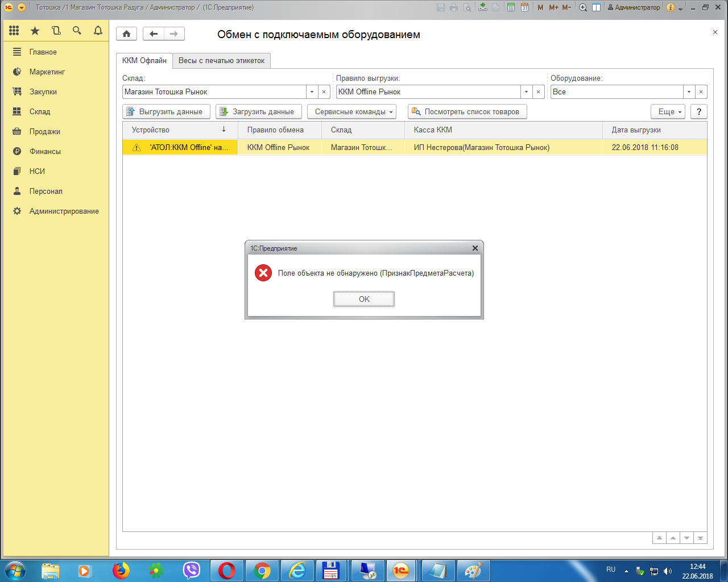Switch to Весы с печатью этикеток tab
The image size is (728, 582).
coord(222,61)
